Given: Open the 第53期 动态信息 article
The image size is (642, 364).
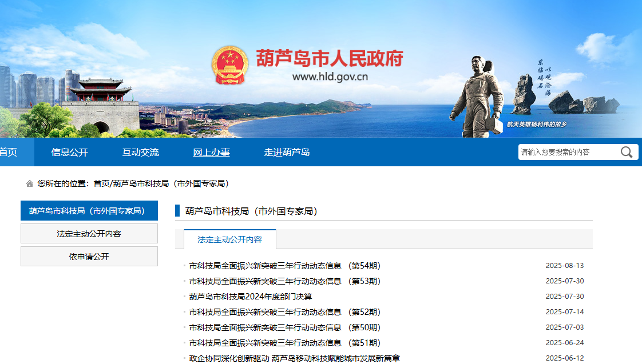Looking at the screenshot, I should (x=284, y=281).
